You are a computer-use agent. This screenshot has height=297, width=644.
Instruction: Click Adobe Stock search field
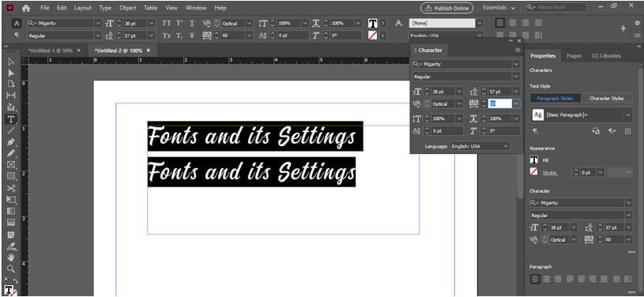556,7
